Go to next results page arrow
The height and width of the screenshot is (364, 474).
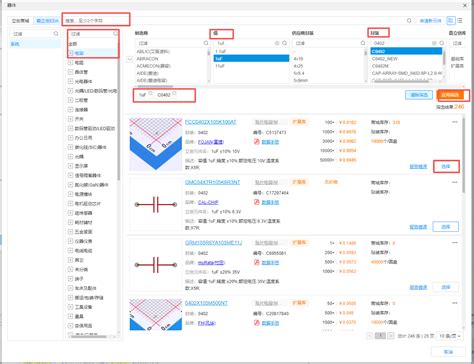tap(391, 336)
